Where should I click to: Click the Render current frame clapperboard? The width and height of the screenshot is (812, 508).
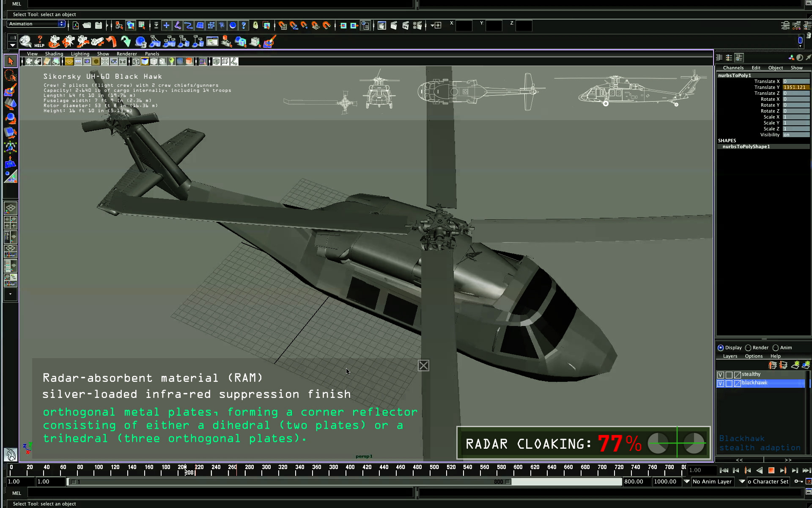coord(394,25)
